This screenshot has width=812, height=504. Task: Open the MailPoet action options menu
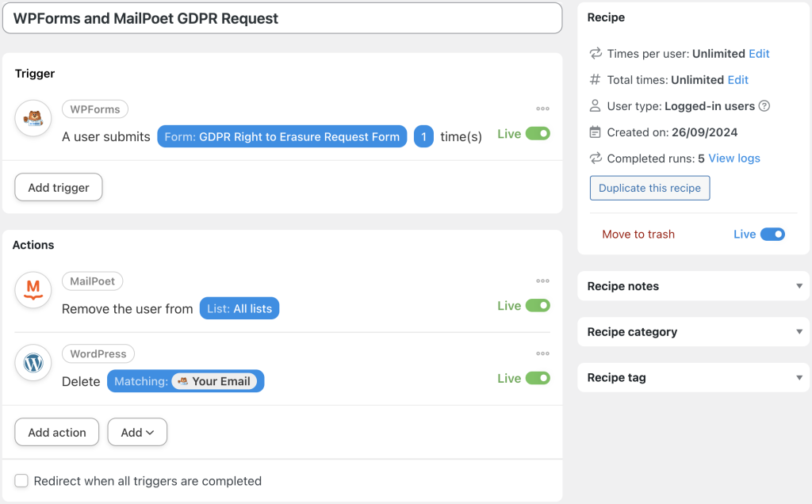tap(542, 281)
